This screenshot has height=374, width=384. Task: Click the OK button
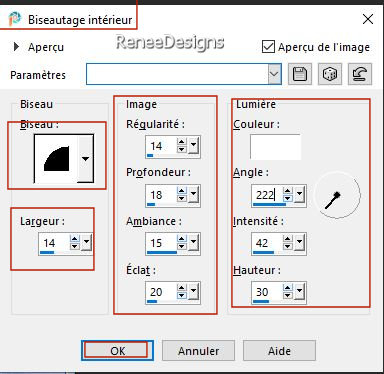click(117, 351)
